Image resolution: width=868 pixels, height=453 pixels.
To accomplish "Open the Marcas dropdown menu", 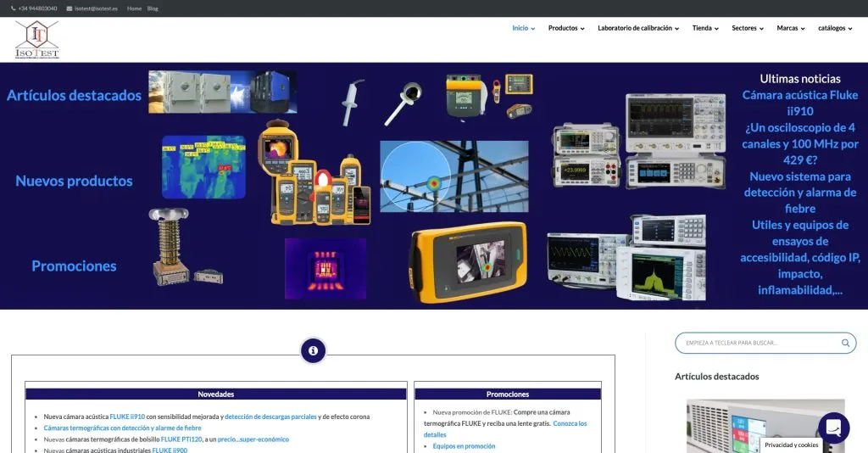I will 791,28.
